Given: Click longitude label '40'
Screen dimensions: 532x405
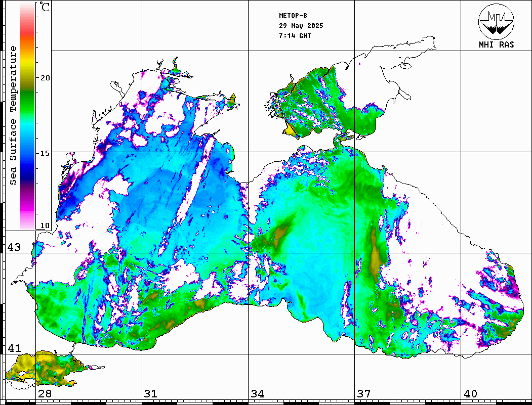Looking at the screenshot, I should point(470,394).
